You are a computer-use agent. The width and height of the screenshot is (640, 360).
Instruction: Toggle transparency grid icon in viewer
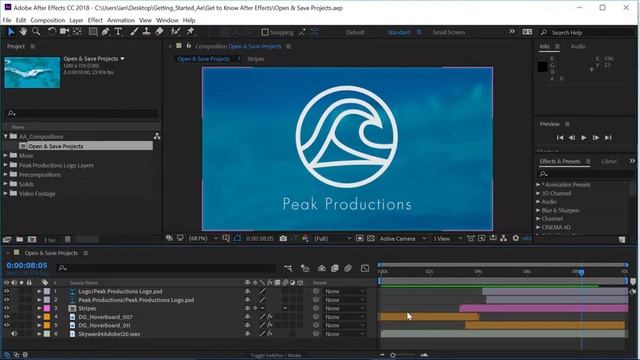371,238
